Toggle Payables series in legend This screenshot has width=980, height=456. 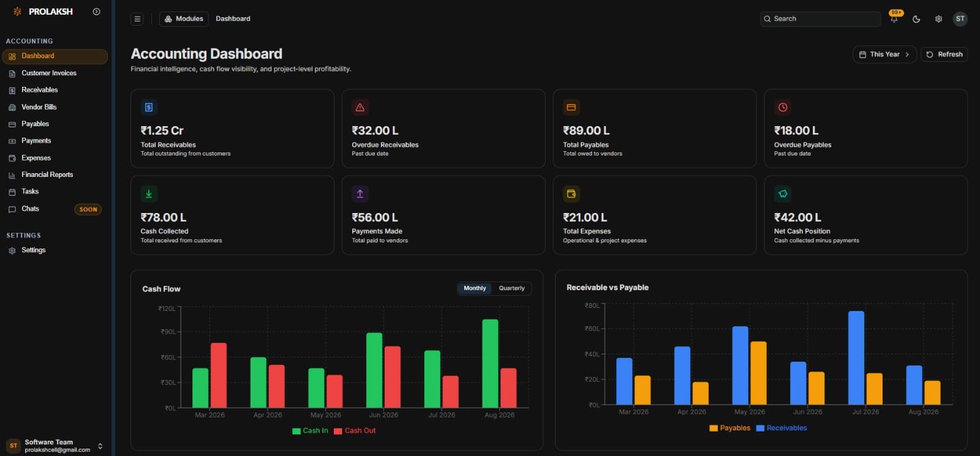pyautogui.click(x=729, y=428)
